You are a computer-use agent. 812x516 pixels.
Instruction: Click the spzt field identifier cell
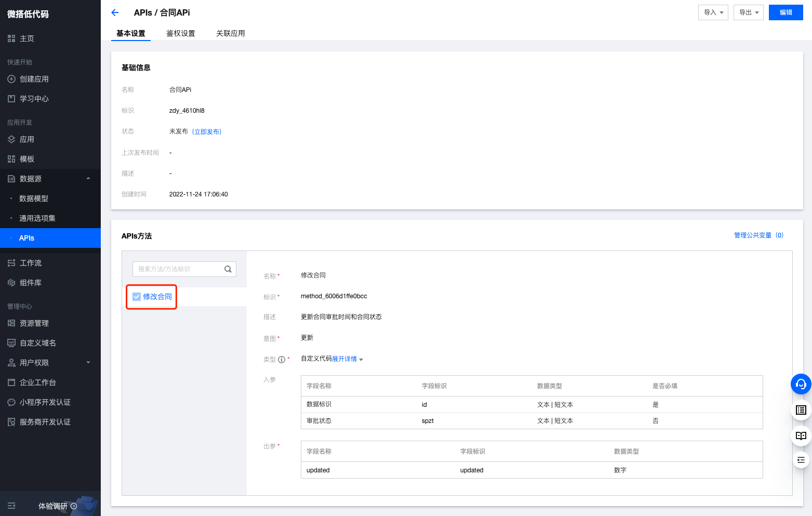coord(428,421)
